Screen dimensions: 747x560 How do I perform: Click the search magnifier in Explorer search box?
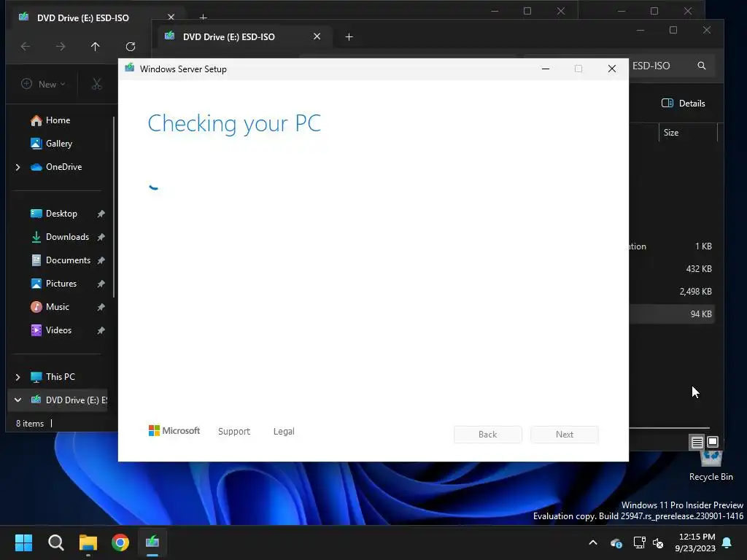(702, 66)
